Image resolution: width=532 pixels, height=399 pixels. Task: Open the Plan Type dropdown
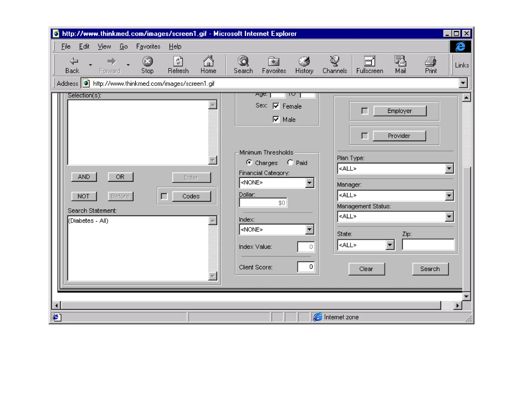coord(449,168)
